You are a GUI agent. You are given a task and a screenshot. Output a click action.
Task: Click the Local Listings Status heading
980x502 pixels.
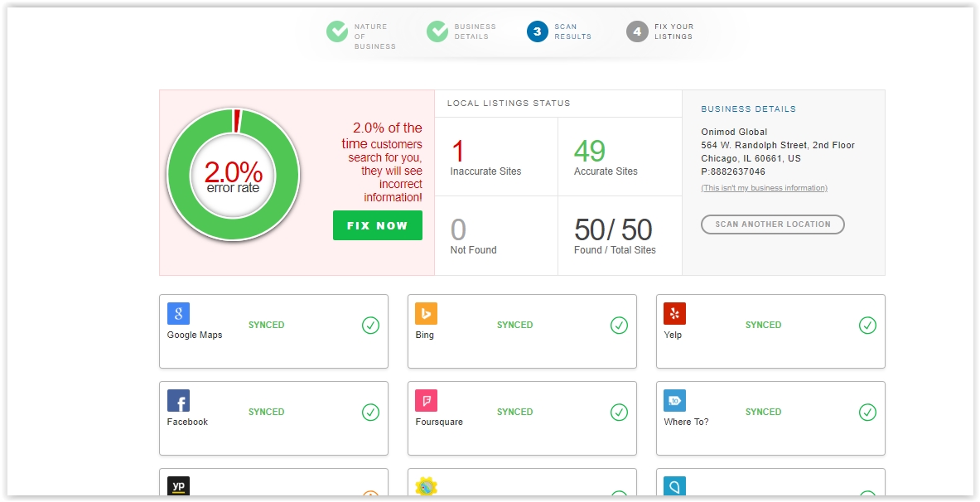coord(509,104)
